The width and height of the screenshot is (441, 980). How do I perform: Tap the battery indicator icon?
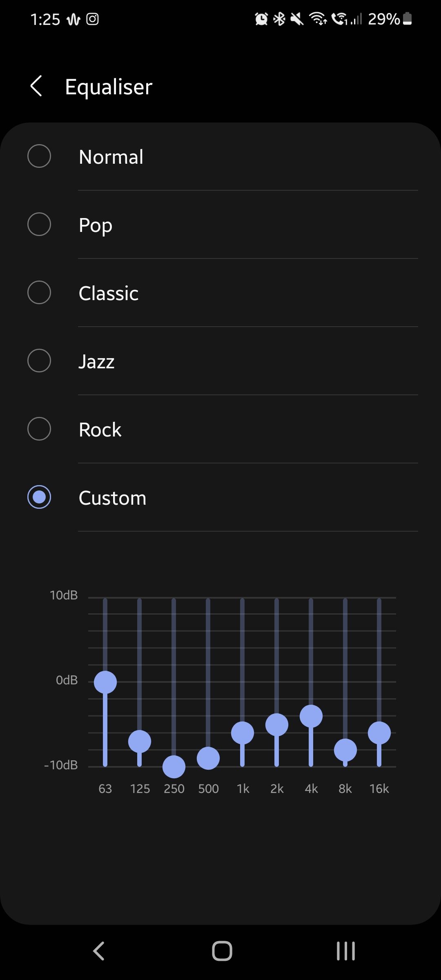click(x=407, y=19)
